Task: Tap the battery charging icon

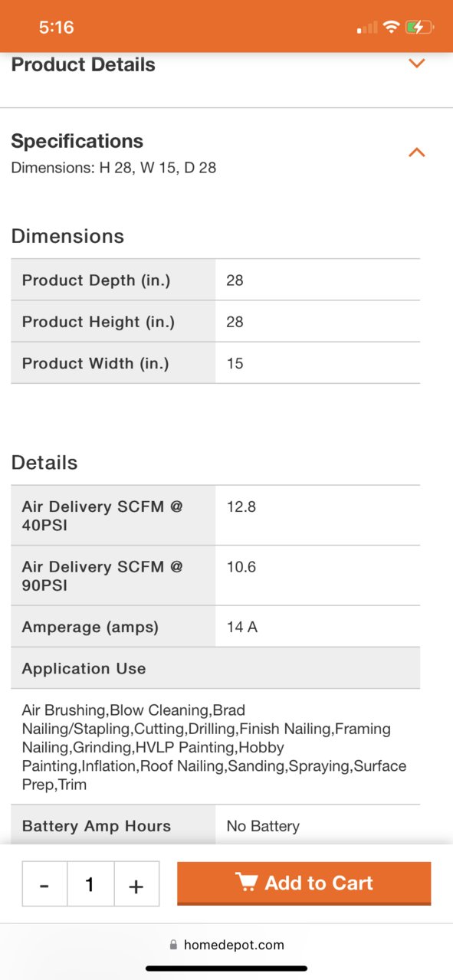Action: click(419, 28)
